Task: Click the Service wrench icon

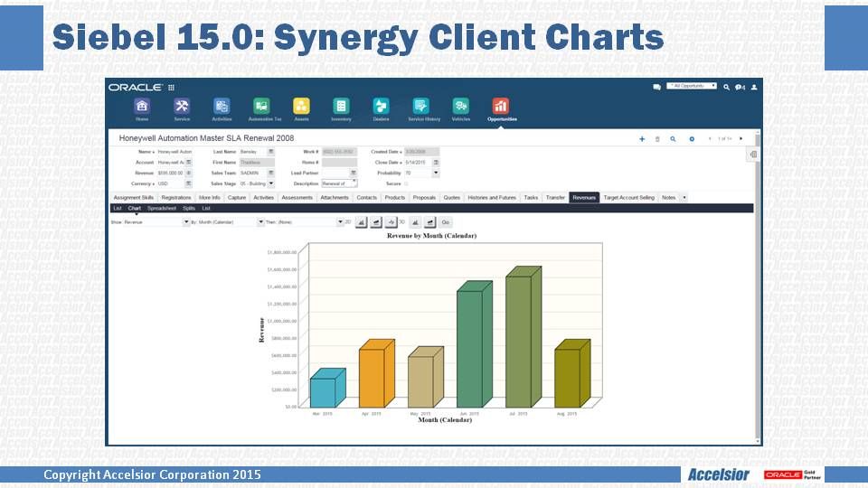Action: tap(182, 107)
